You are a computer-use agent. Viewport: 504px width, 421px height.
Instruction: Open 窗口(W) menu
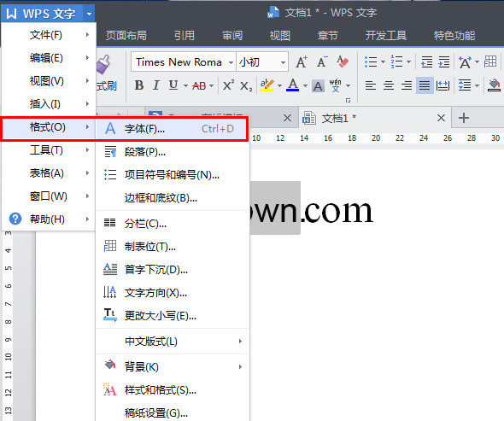pos(49,196)
